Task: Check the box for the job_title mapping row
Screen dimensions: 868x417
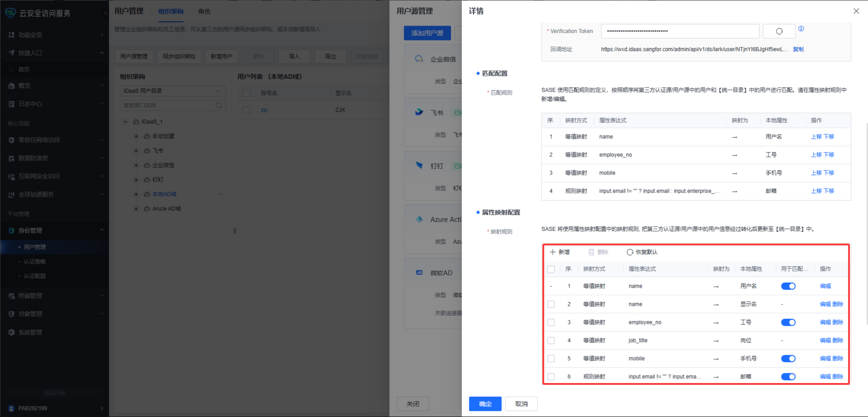Action: coord(551,341)
